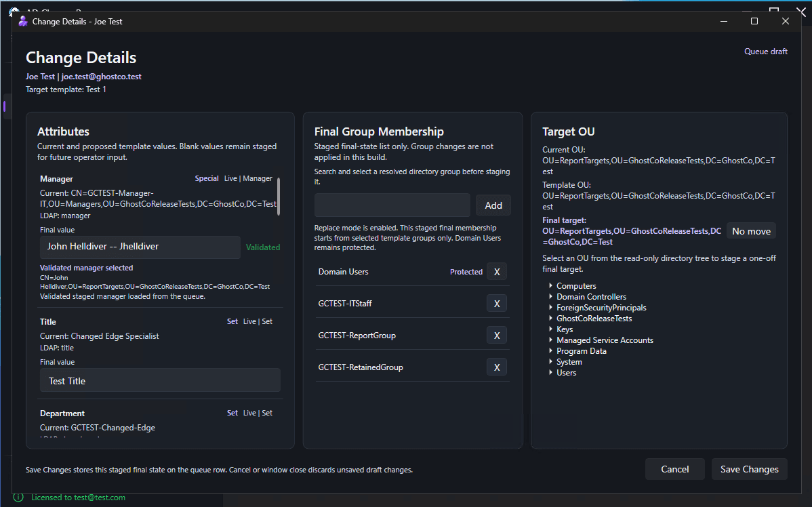Click the Live | Set tag on Title row

click(x=258, y=321)
